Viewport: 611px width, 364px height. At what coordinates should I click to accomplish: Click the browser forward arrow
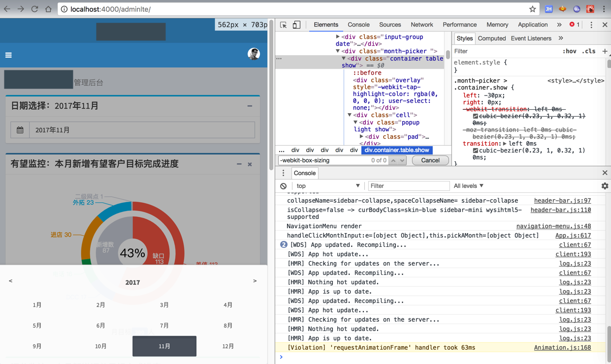point(21,9)
